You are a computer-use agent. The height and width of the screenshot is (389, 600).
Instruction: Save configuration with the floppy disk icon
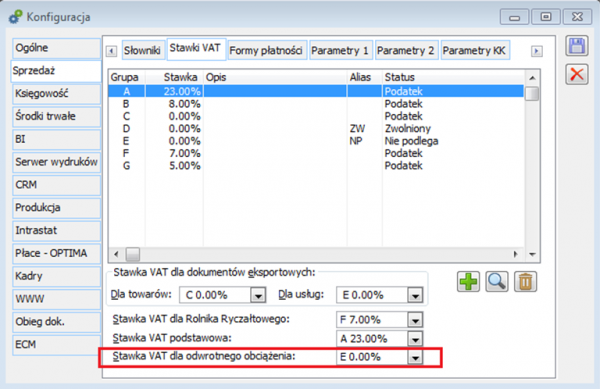click(x=577, y=47)
